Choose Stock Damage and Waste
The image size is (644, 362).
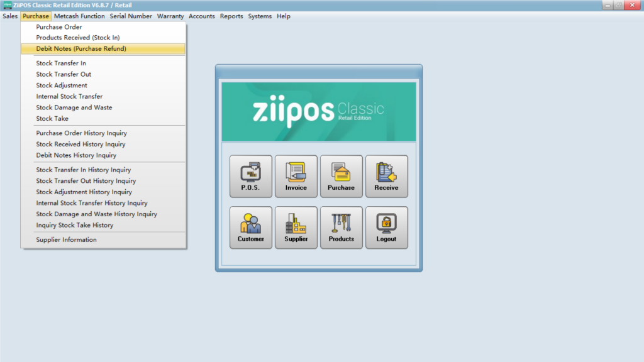point(74,107)
